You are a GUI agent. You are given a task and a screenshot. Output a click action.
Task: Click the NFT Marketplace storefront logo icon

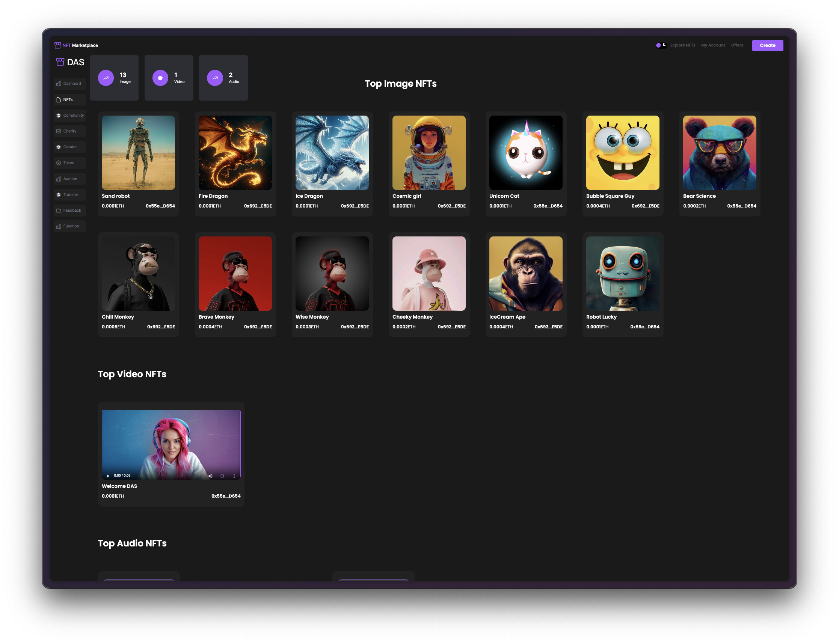(x=57, y=45)
